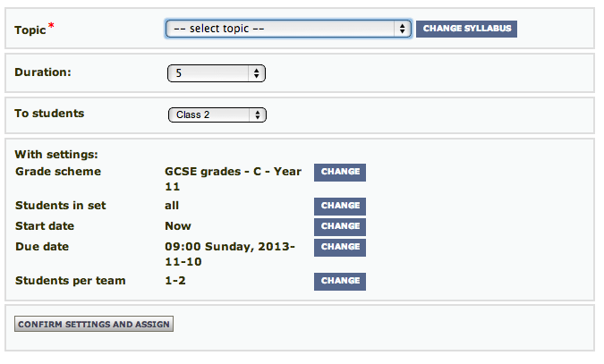The height and width of the screenshot is (364, 604).
Task: Open the select topic dropdown
Action: tap(287, 29)
